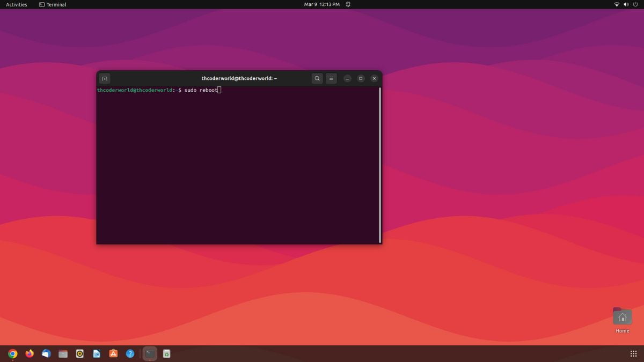
Task: Select the running Terminal in the dock
Action: pyautogui.click(x=149, y=353)
